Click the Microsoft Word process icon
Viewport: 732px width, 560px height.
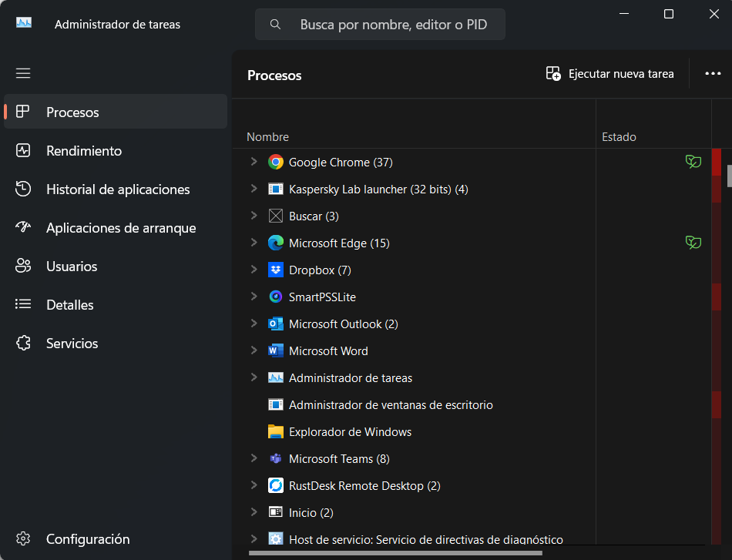pyautogui.click(x=275, y=350)
